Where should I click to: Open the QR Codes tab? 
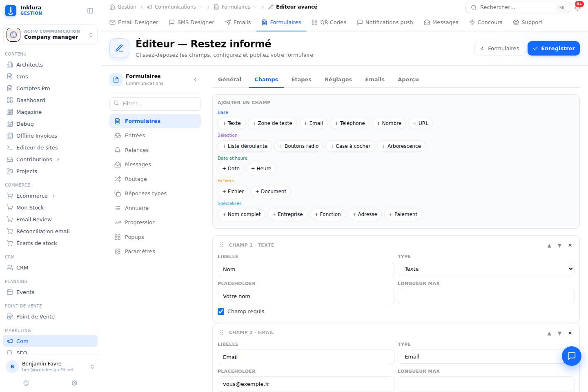[329, 22]
